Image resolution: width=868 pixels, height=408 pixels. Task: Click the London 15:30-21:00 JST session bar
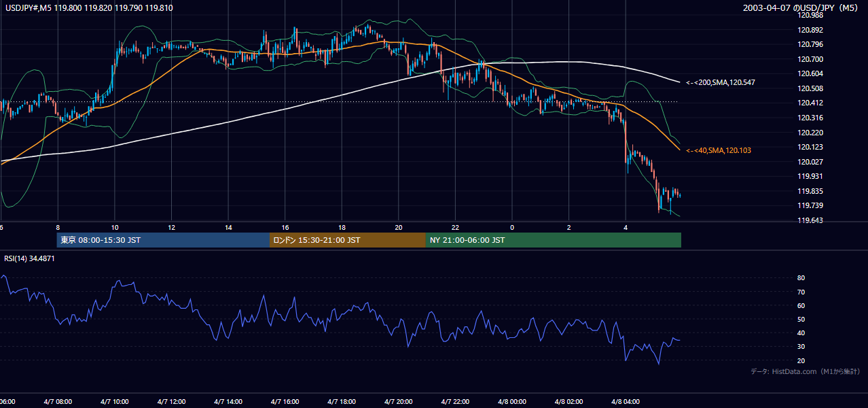pos(348,240)
